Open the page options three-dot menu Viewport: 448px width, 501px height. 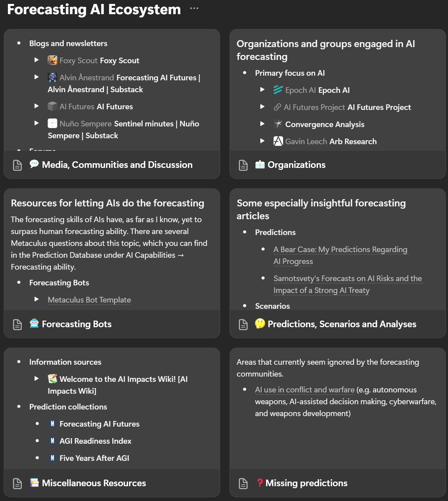[x=194, y=9]
